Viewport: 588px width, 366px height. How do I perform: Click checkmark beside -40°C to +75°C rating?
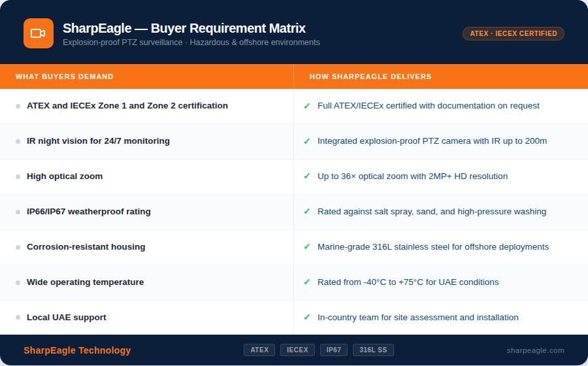coord(307,282)
